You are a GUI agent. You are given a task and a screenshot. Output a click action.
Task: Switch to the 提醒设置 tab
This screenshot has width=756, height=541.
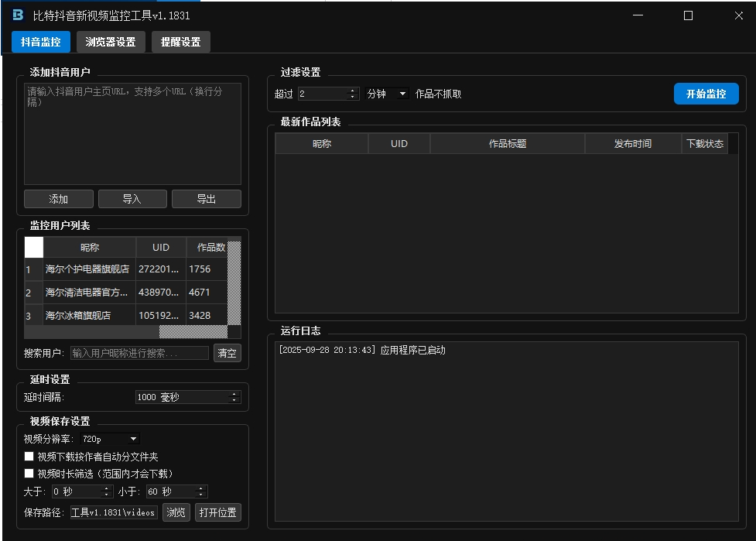180,42
